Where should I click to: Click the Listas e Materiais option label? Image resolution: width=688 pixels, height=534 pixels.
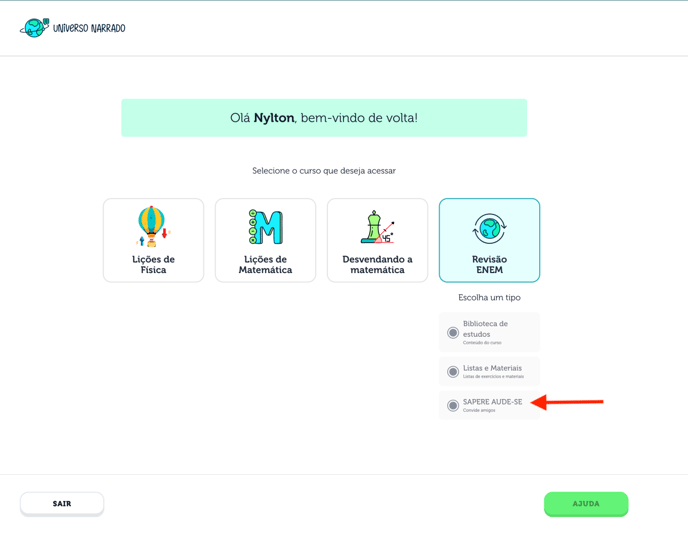click(492, 368)
